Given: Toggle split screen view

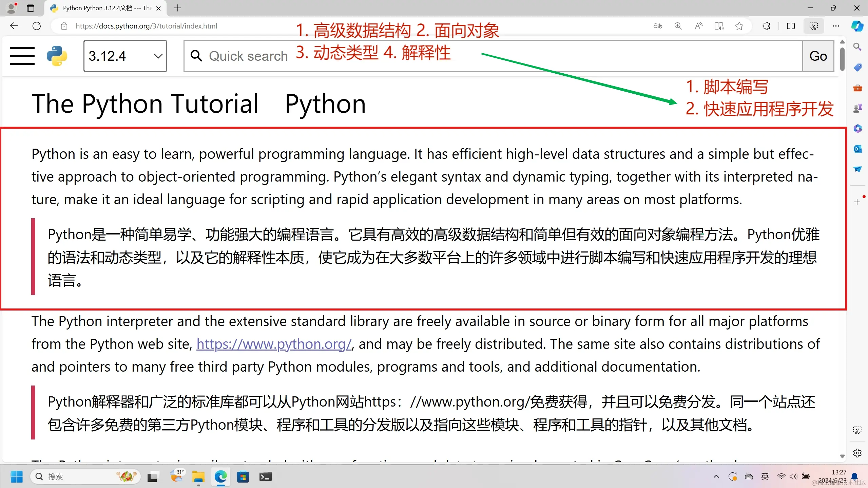Looking at the screenshot, I should pos(791,26).
